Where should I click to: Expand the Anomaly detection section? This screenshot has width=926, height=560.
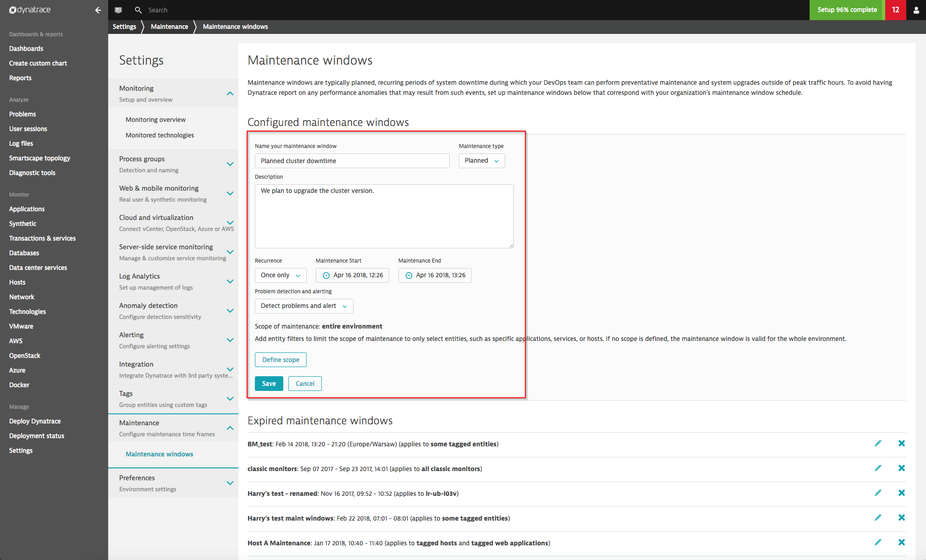pos(230,311)
